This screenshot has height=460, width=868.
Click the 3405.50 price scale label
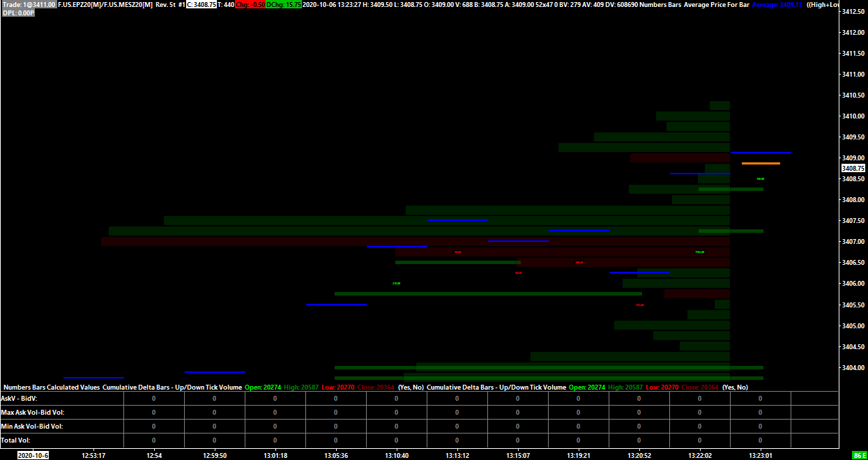click(854, 305)
